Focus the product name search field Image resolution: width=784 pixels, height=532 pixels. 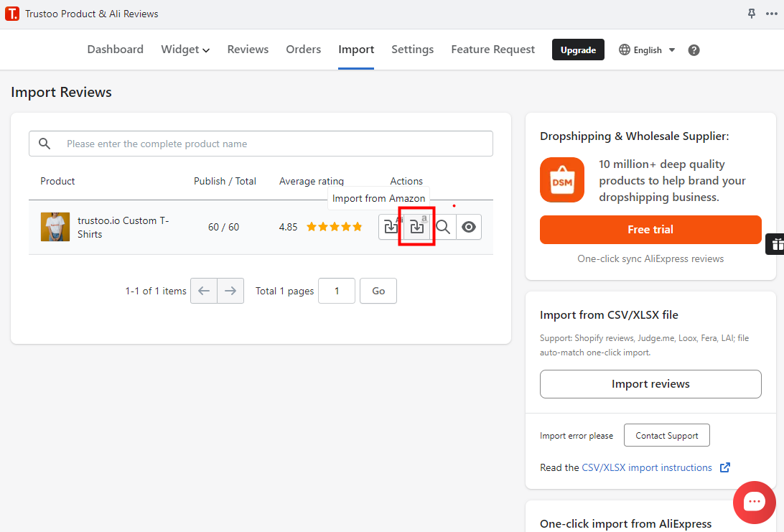point(261,144)
